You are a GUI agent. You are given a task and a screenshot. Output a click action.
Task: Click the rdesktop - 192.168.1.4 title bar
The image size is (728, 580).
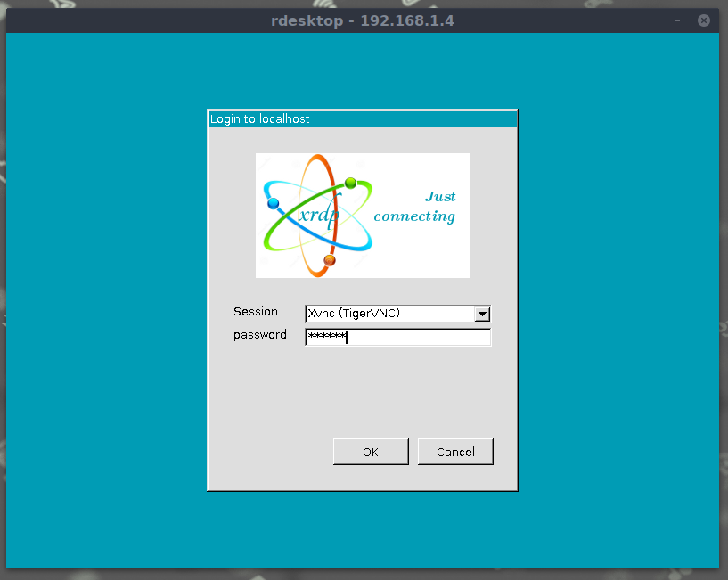click(362, 20)
